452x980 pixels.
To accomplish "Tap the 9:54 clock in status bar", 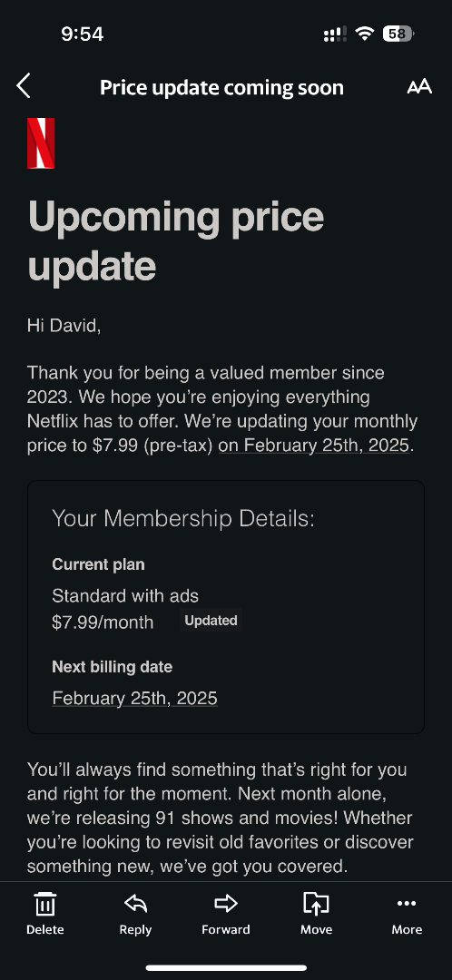I will [83, 34].
